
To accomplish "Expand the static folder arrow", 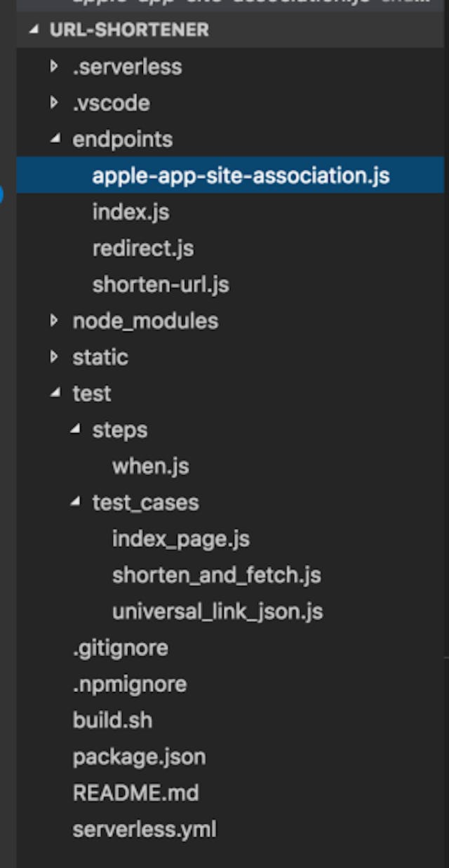I will [x=55, y=357].
